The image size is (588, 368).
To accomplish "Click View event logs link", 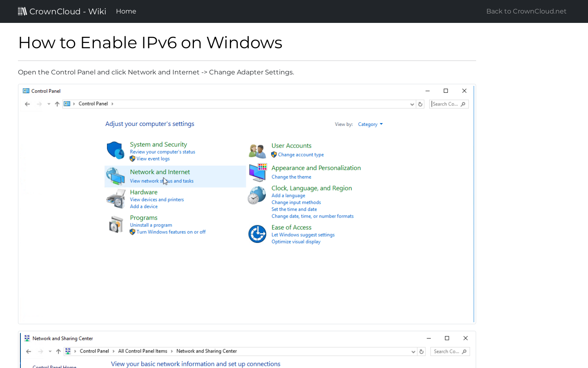I will [x=153, y=159].
